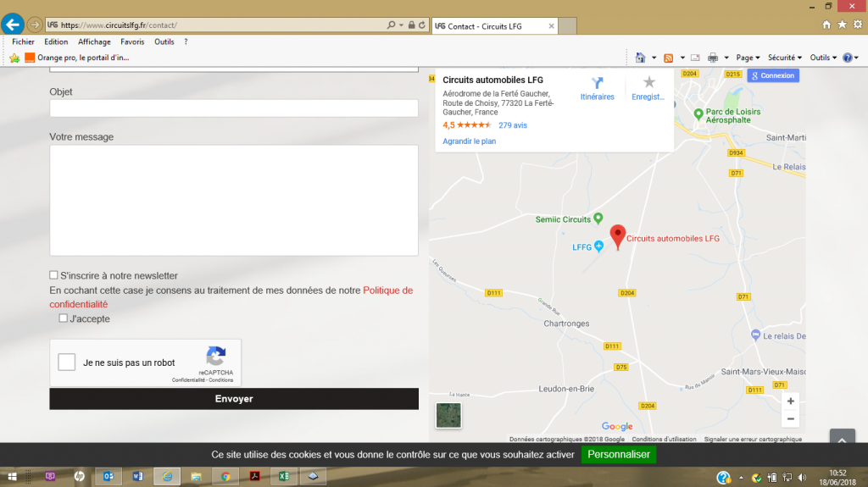Click the LFFG airport marker on map
Viewport: 868px width, 487px height.
599,246
